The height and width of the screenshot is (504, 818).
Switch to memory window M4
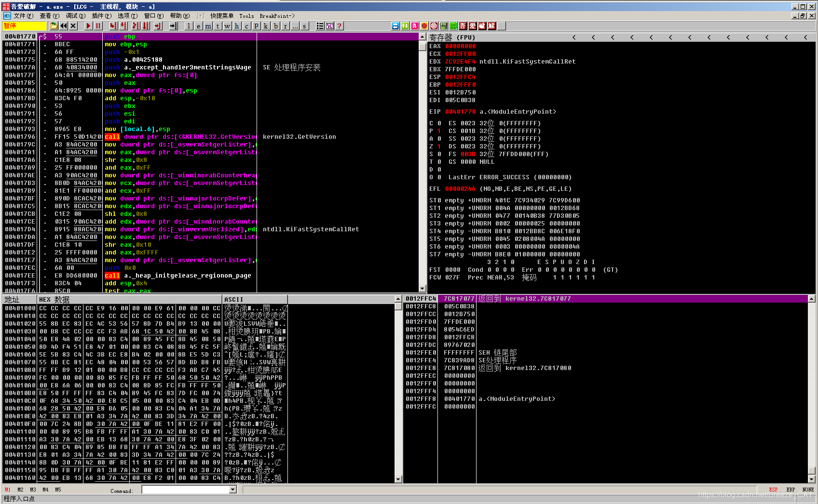45,490
